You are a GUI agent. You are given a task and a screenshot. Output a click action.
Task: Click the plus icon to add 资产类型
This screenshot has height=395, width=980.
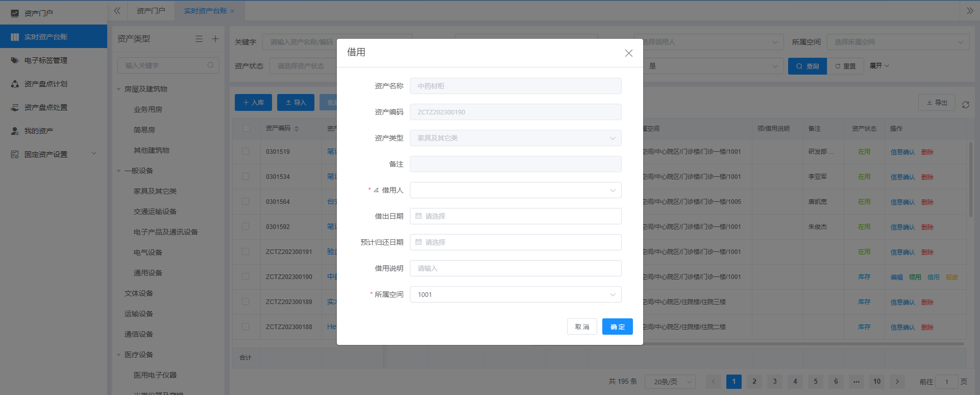215,39
